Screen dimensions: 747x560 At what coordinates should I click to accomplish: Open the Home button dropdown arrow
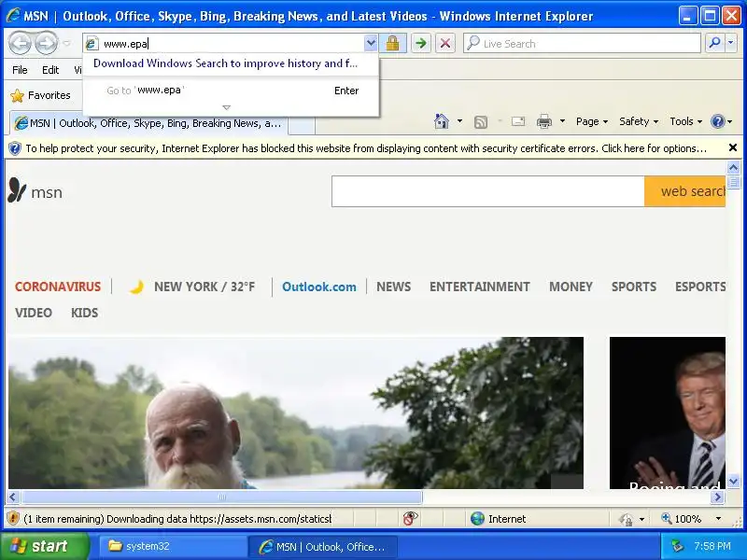459,121
